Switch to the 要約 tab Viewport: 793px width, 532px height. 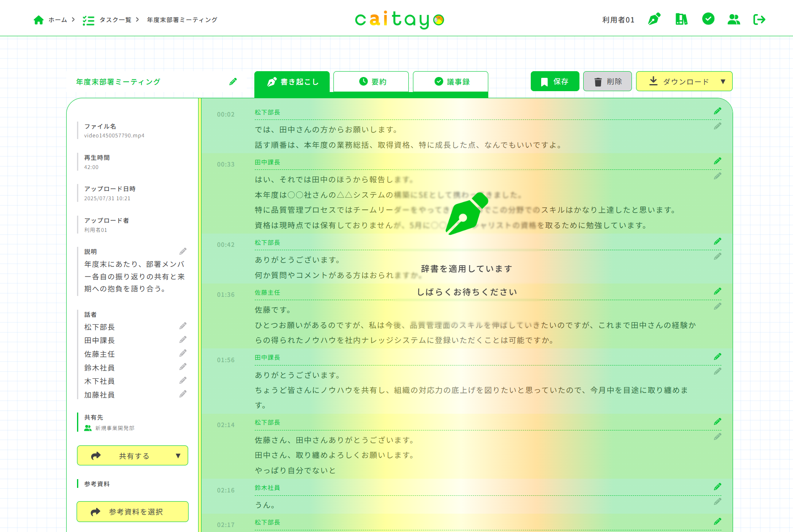click(371, 82)
